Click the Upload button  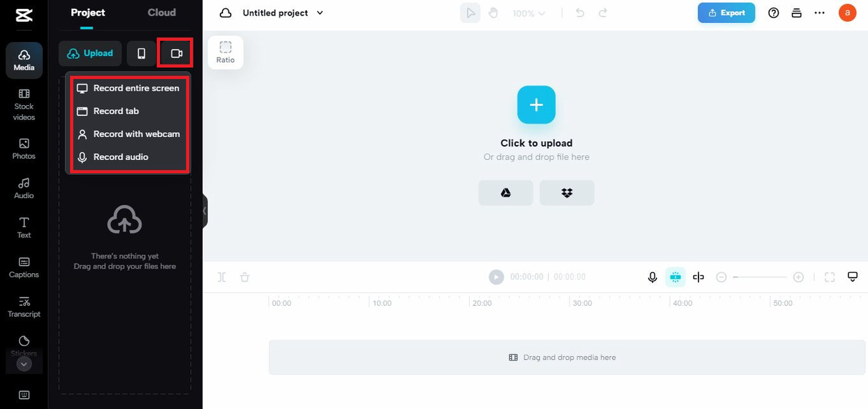tap(90, 54)
